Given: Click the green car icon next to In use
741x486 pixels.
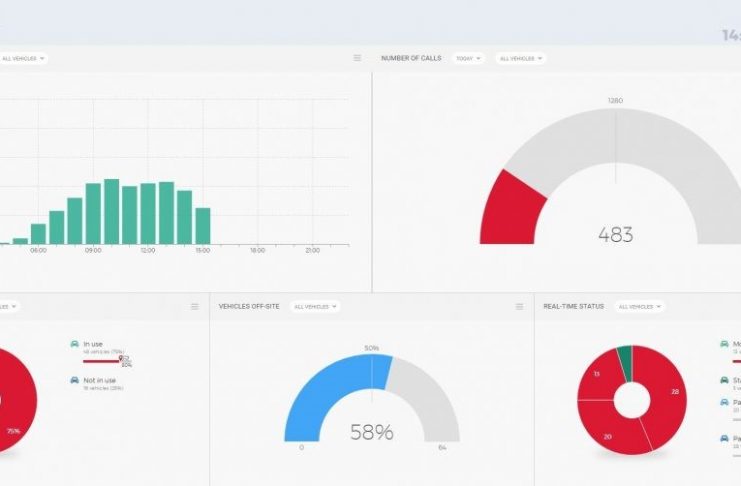Looking at the screenshot, I should coord(75,344).
